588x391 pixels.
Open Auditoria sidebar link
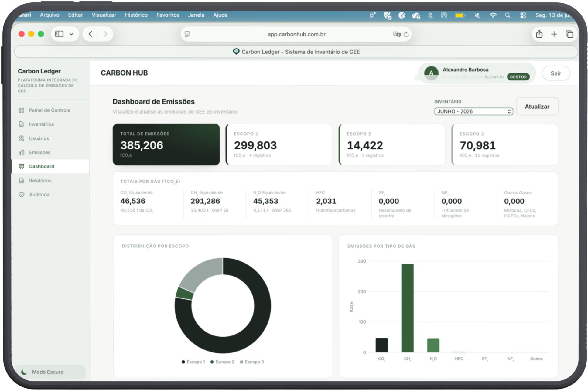click(x=50, y=195)
